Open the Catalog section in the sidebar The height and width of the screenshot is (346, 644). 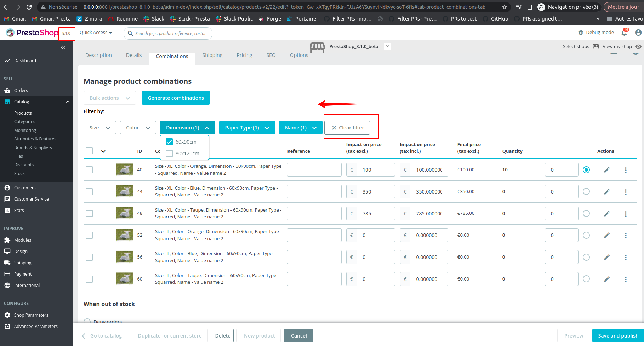click(21, 102)
